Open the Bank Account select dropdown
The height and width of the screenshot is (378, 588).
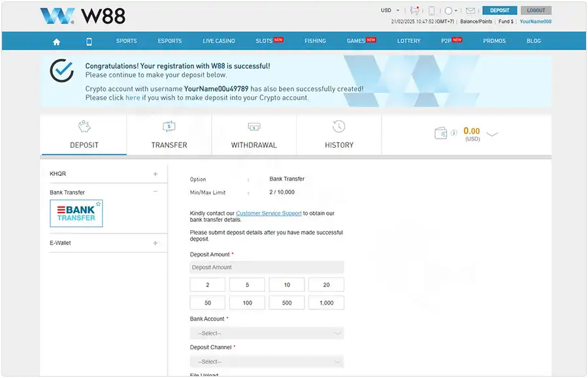point(267,333)
